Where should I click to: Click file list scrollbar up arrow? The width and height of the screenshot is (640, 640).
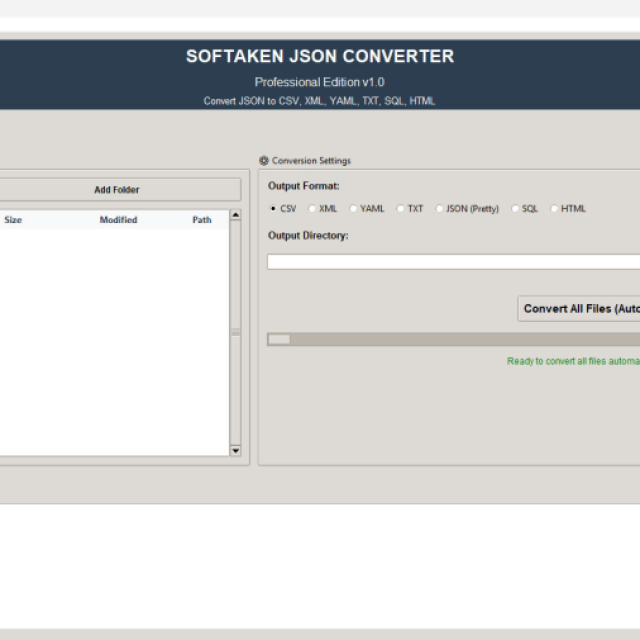click(x=236, y=215)
